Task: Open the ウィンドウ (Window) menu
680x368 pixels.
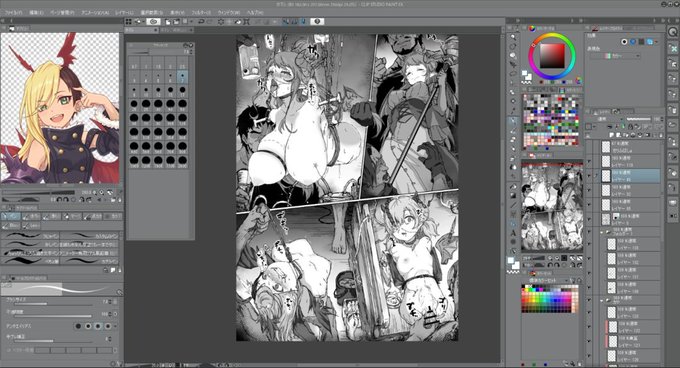Action: (x=229, y=13)
